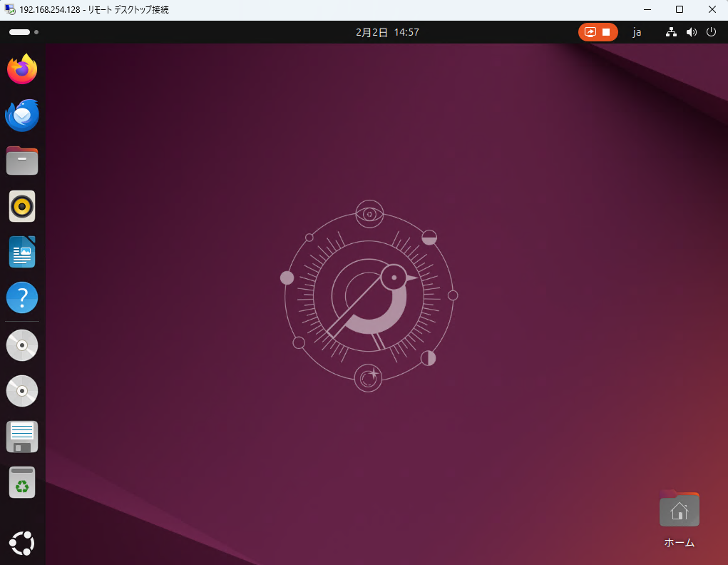Open the floppy disk drive icon

click(x=22, y=437)
